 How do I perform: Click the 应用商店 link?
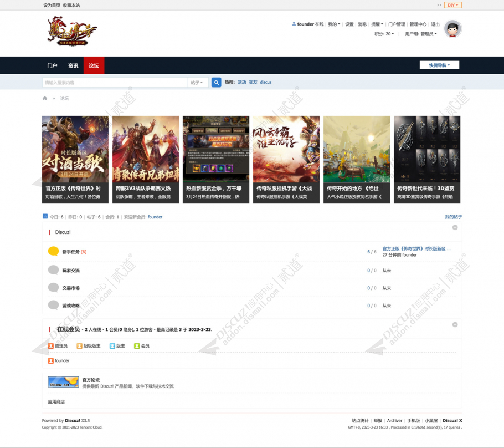56,401
